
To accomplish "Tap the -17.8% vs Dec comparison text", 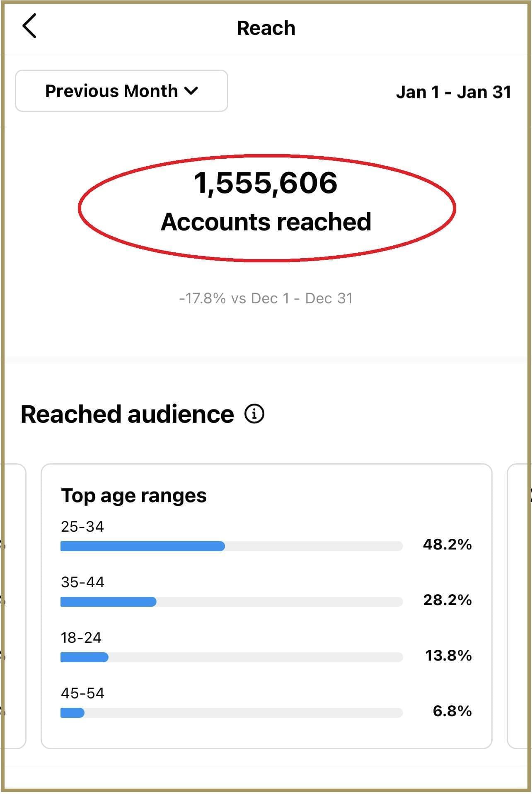I will (266, 298).
